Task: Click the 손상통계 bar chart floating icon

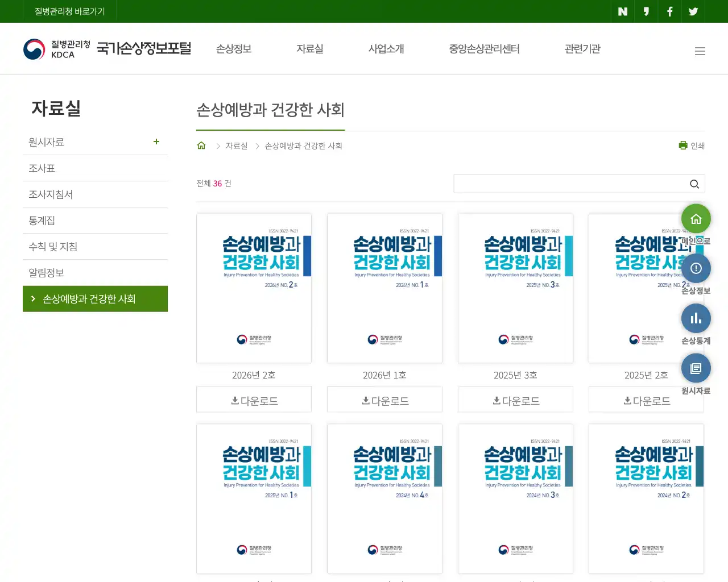Action: click(x=696, y=318)
